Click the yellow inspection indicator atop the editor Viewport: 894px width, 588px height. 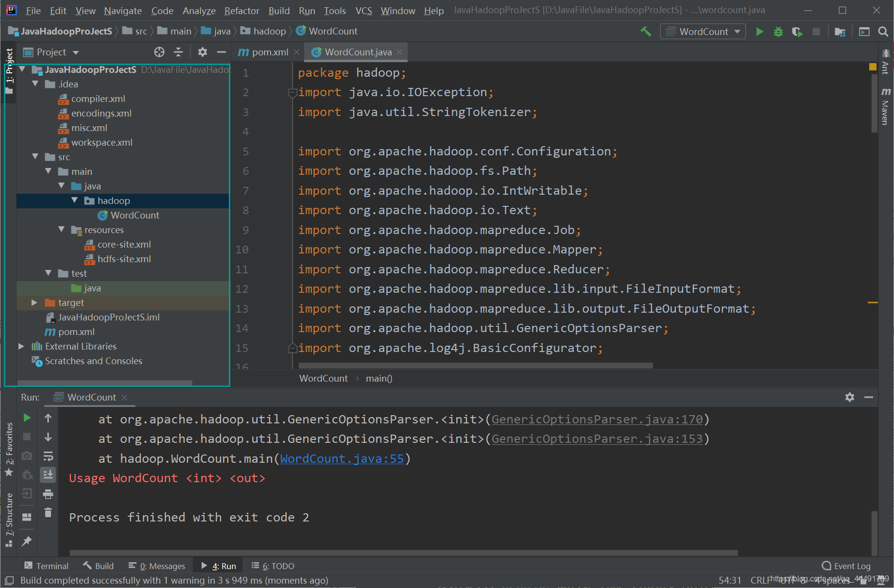(x=873, y=67)
